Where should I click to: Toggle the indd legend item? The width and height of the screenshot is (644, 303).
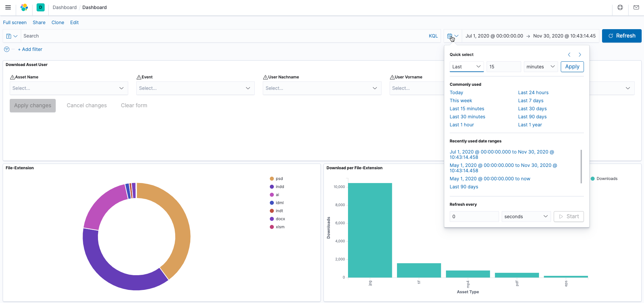point(280,187)
